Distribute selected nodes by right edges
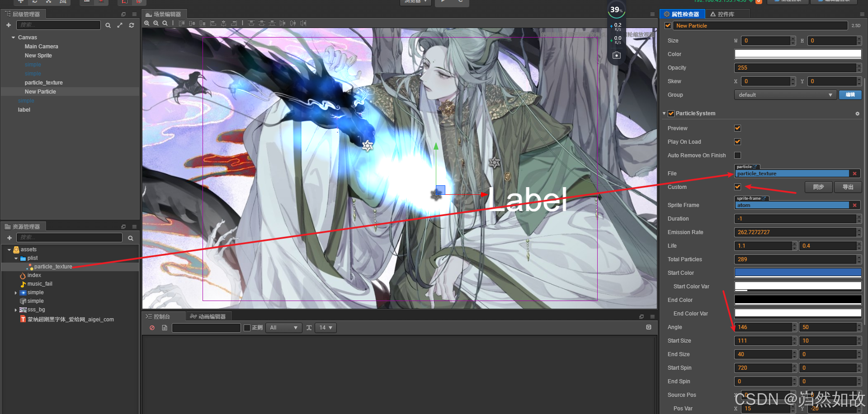 (x=303, y=23)
